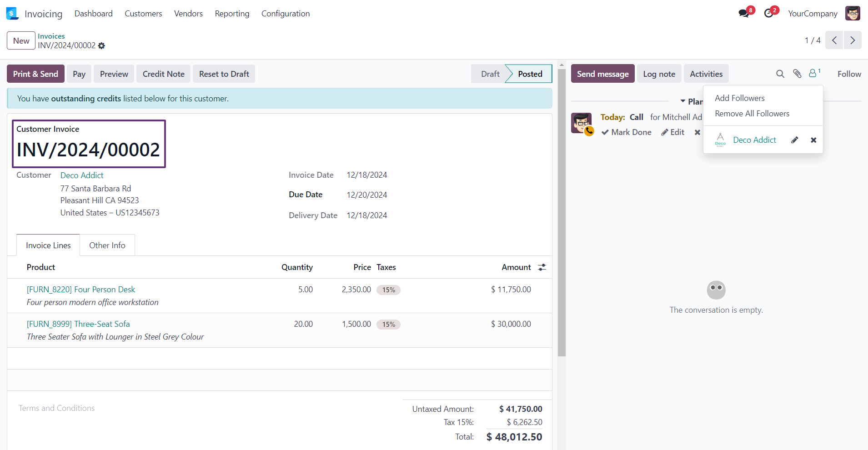Click YourCompany company switcher
Image resolution: width=868 pixels, height=450 pixels.
[813, 14]
